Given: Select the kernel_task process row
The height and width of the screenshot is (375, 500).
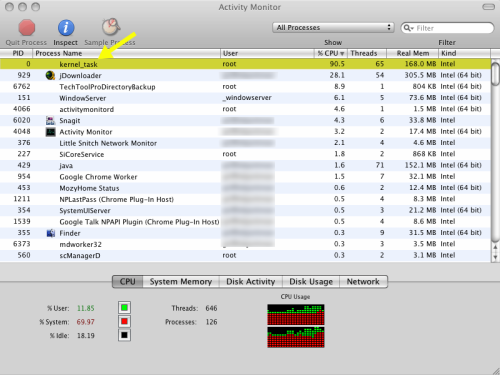Looking at the screenshot, I should pyautogui.click(x=245, y=64).
